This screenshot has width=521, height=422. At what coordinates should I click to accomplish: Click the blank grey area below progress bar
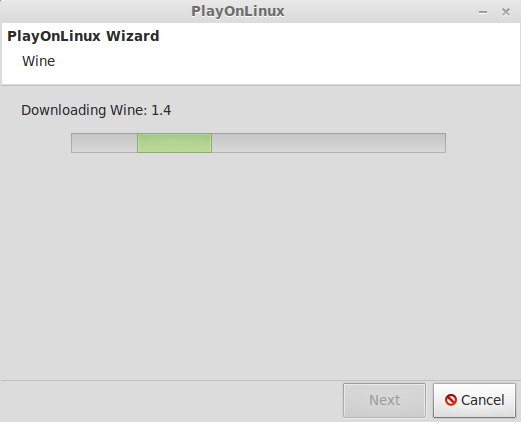point(260,267)
